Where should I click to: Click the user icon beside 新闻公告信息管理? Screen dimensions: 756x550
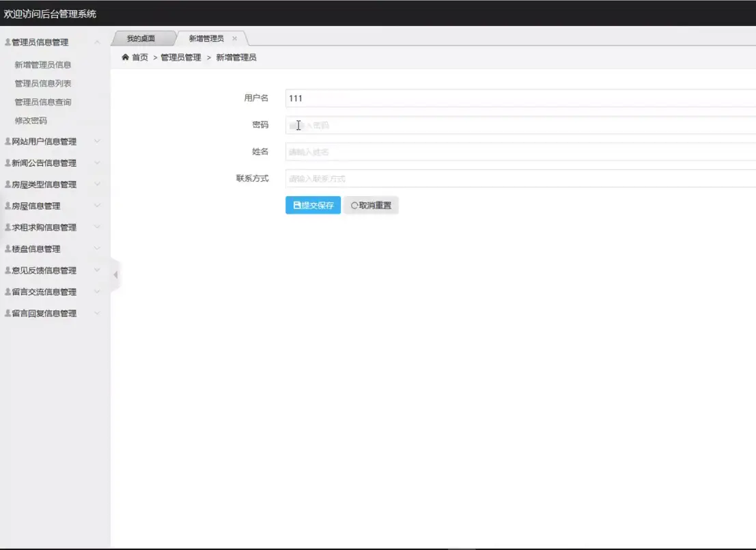pos(8,163)
